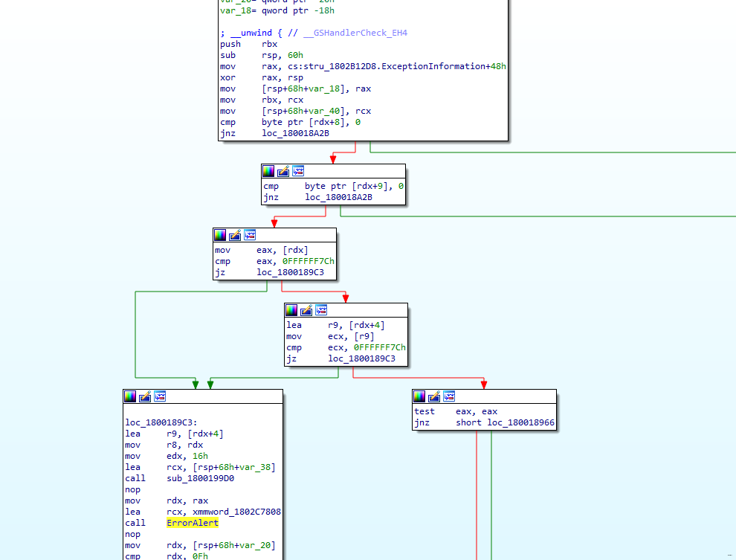Click pencil icon on the 'test eax, eax' block
This screenshot has width=736, height=560.
point(434,396)
